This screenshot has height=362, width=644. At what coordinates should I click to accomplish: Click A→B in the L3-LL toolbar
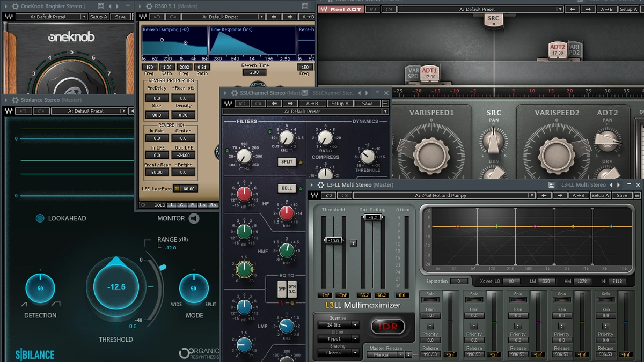tap(579, 195)
